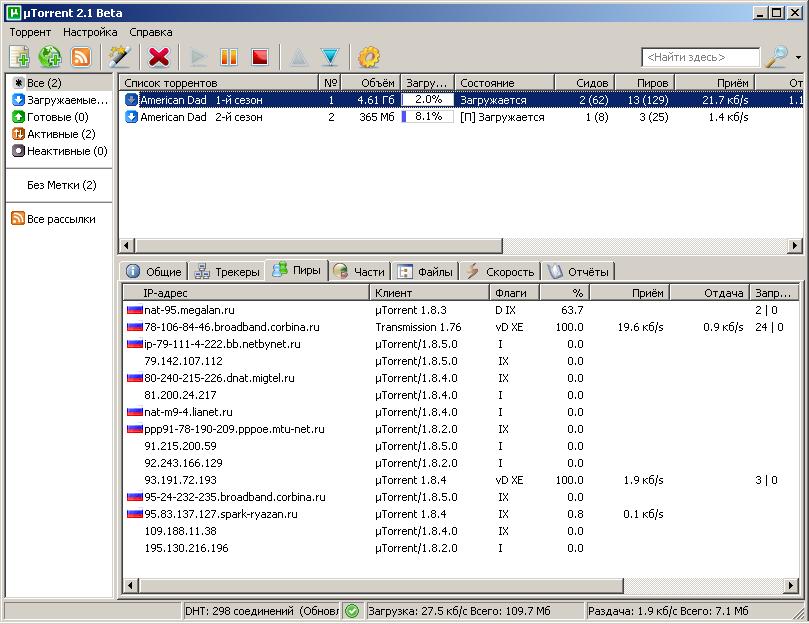809x624 pixels.
Task: Click the Add Torrent toolbar icon
Action: pos(20,57)
